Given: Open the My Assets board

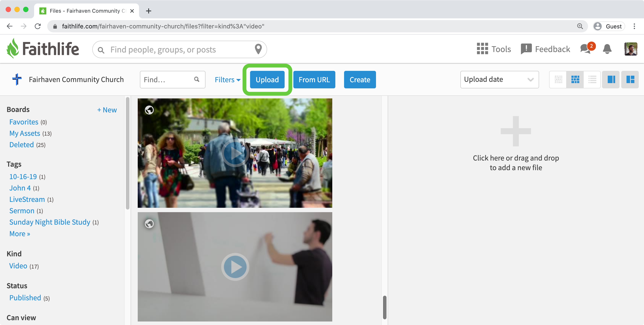Looking at the screenshot, I should coord(25,133).
